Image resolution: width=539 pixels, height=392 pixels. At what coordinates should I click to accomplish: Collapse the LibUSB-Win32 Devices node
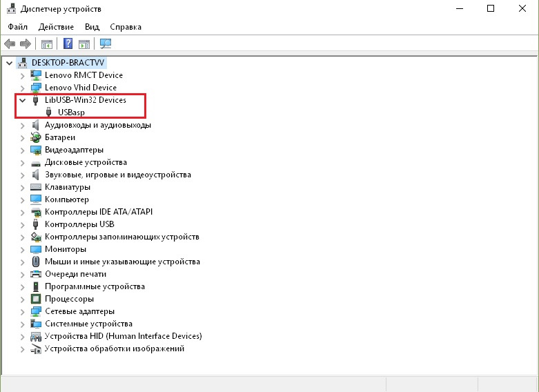(x=23, y=100)
